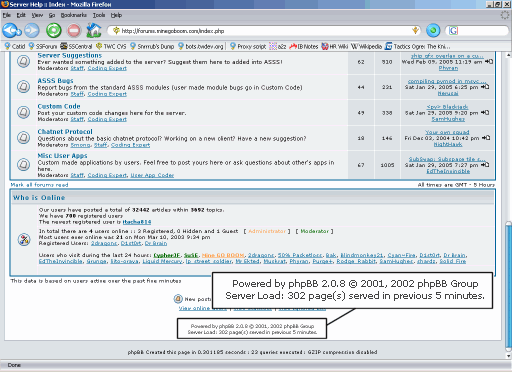Viewport: 512px width, 372px height.
Task: Open Phvran's profile under Server Suggestions last post
Action: pyautogui.click(x=448, y=68)
